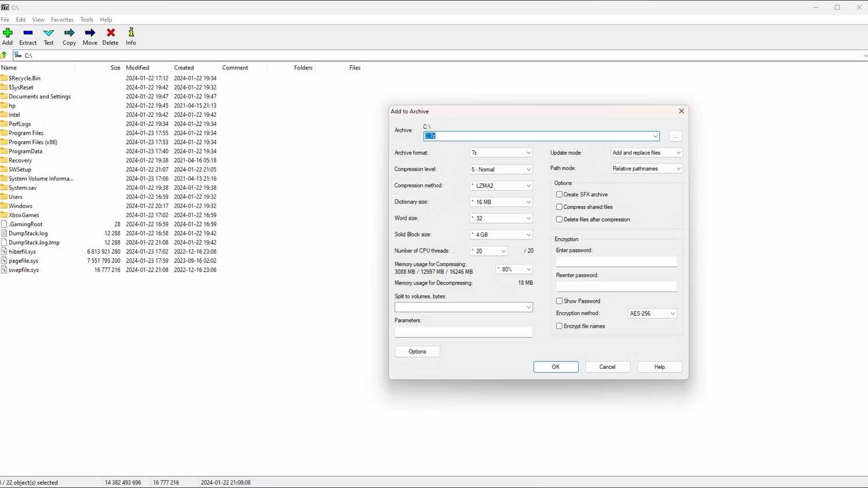Viewport: 868px width, 488px height.
Task: Toggle the Show Password checkbox
Action: coord(559,301)
